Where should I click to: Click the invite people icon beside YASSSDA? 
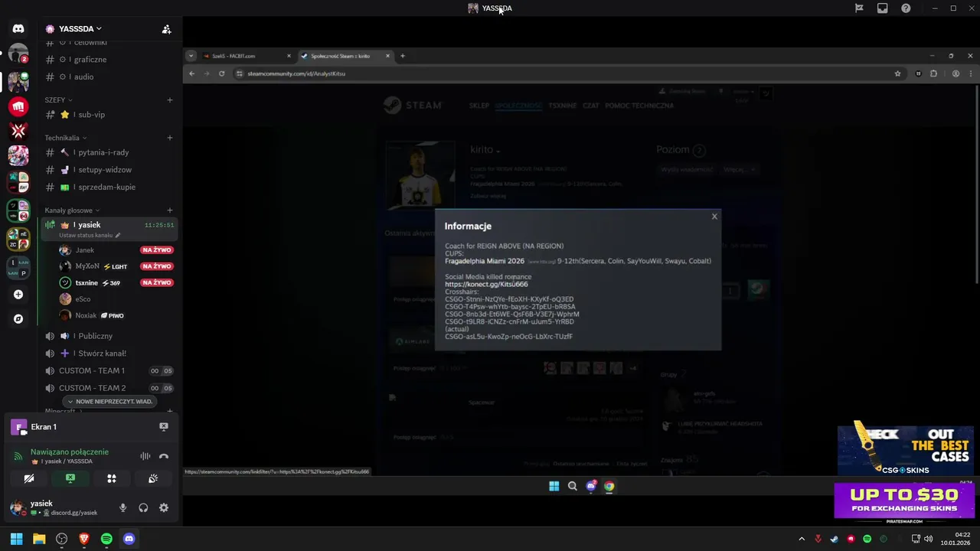pos(166,29)
